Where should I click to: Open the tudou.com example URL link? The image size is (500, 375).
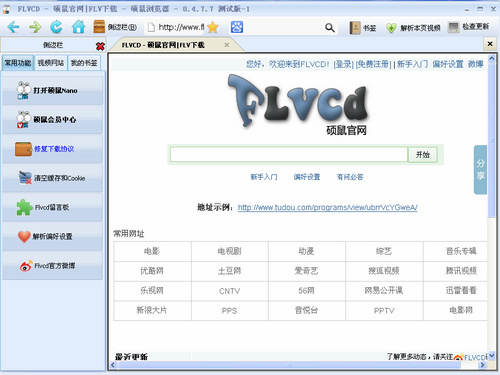(327, 208)
